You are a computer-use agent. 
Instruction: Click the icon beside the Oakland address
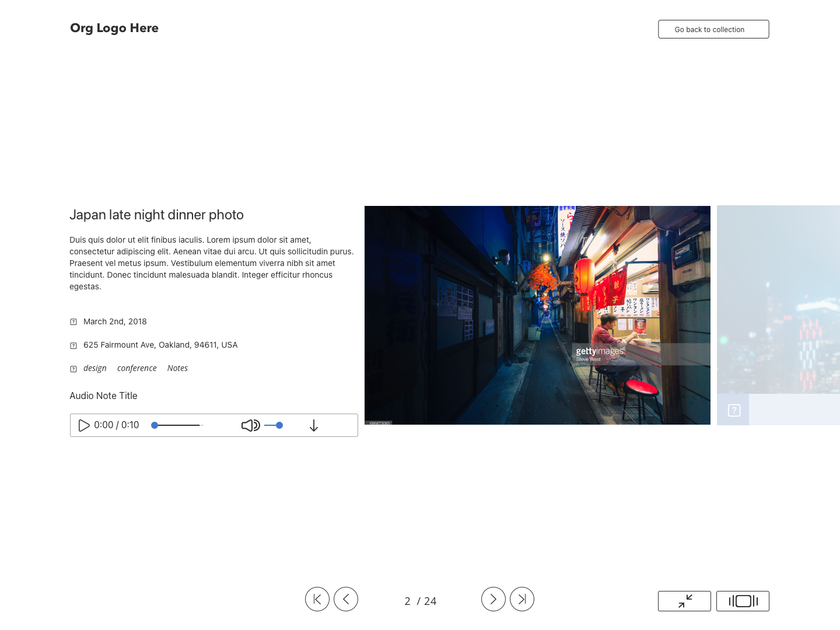pyautogui.click(x=73, y=345)
